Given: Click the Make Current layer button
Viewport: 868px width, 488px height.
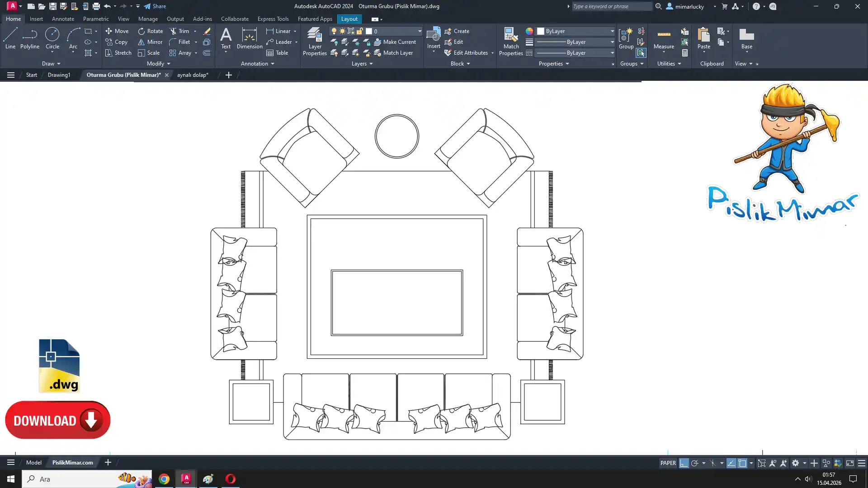Looking at the screenshot, I should (394, 42).
